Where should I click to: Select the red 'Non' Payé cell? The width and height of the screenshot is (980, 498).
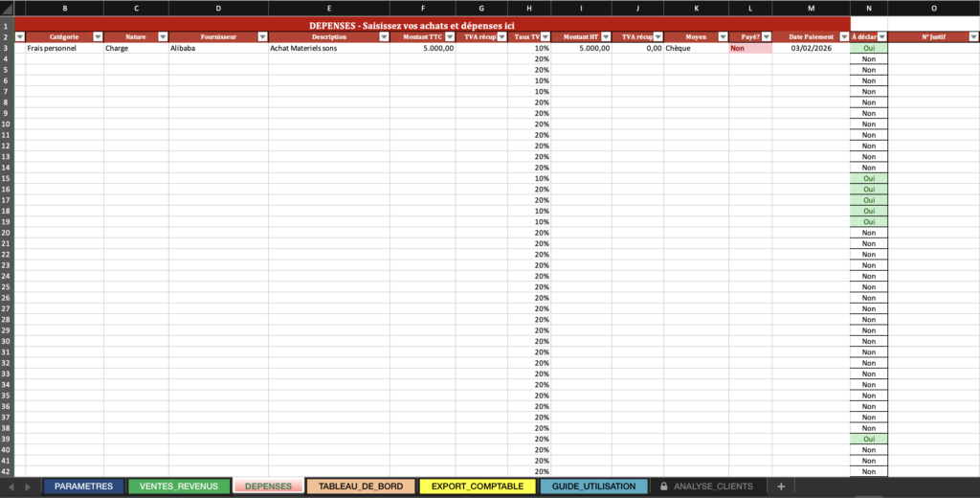(750, 48)
